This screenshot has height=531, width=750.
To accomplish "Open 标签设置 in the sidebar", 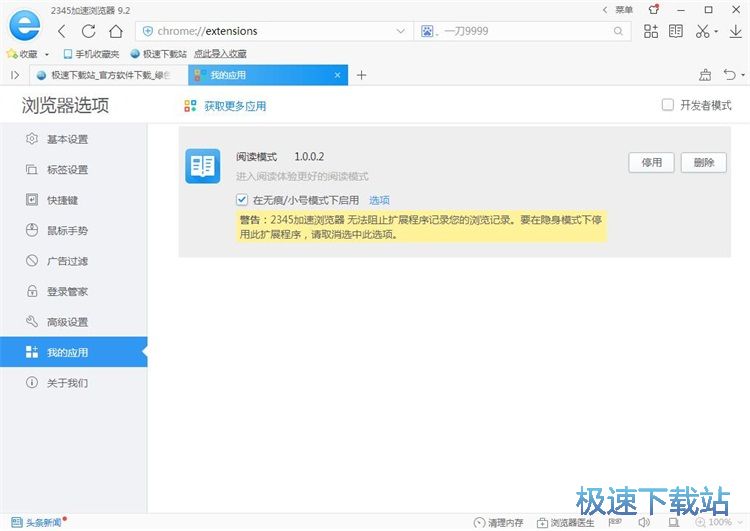I will [x=74, y=169].
